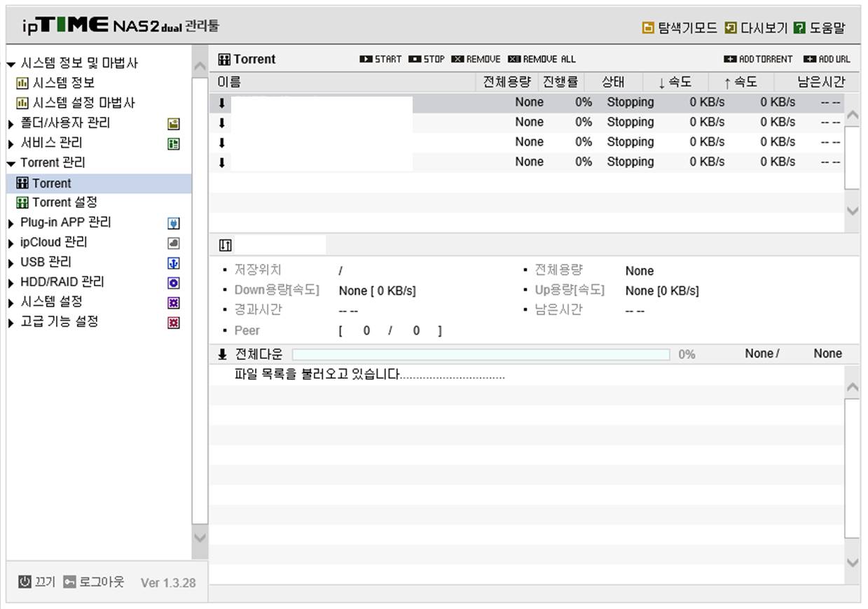Click the torrent list scrollbar up arrow
This screenshot has width=868, height=609.
click(852, 115)
